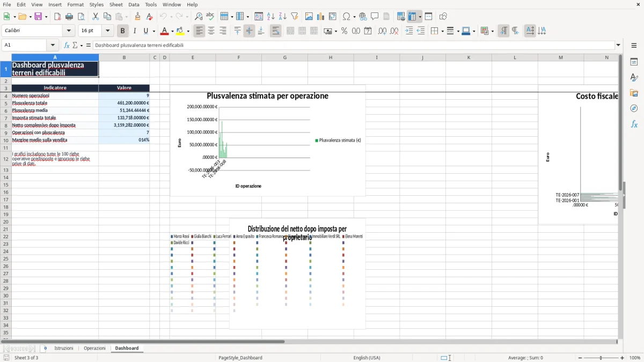Open the File menu
644x362 pixels.
point(6,4)
